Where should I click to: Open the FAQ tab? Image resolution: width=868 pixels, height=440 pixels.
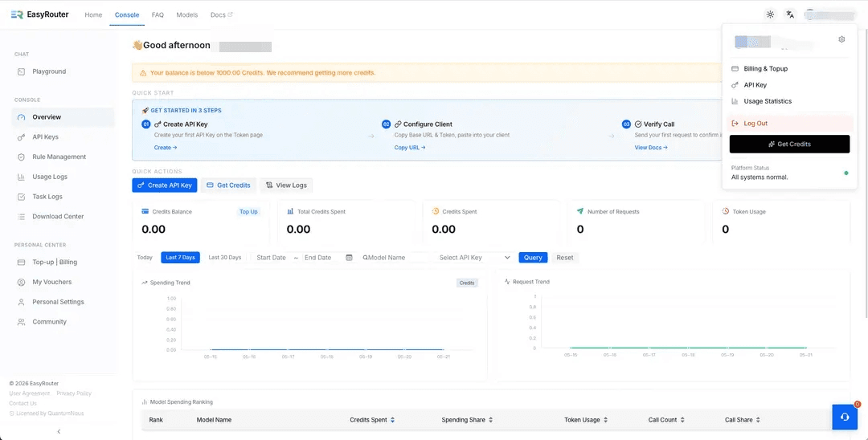[x=158, y=15]
